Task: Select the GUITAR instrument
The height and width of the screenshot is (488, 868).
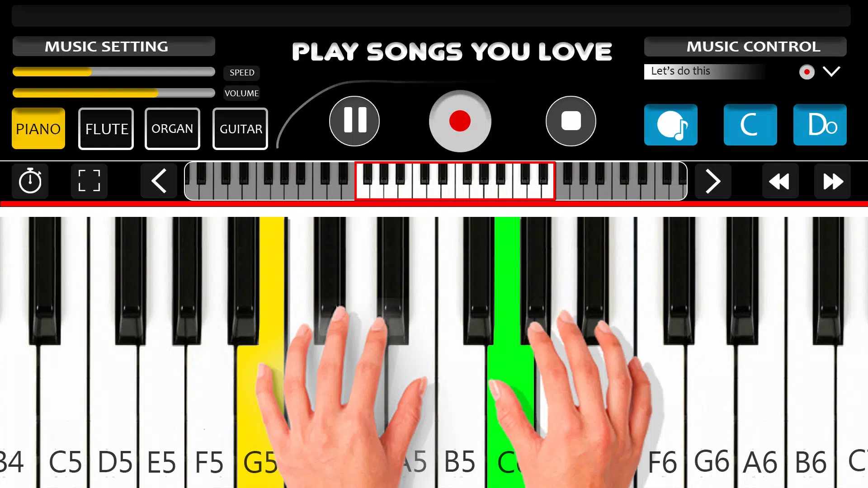Action: click(240, 128)
